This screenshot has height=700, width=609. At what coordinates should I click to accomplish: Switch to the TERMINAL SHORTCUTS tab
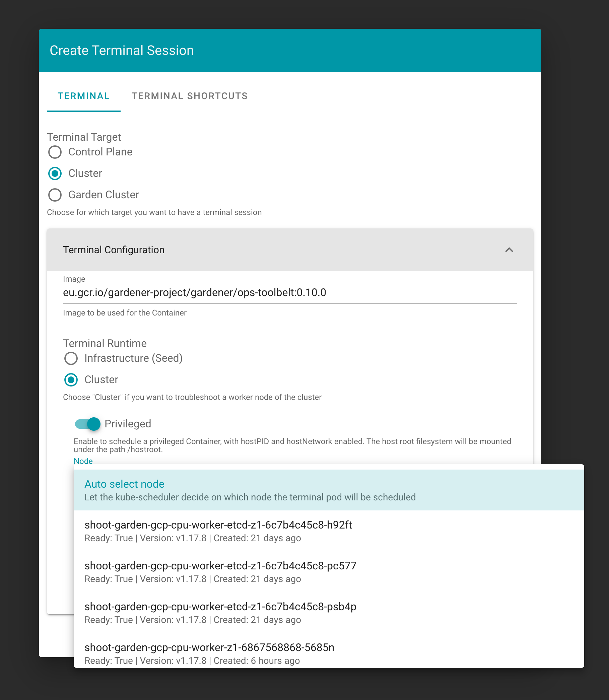pyautogui.click(x=190, y=96)
